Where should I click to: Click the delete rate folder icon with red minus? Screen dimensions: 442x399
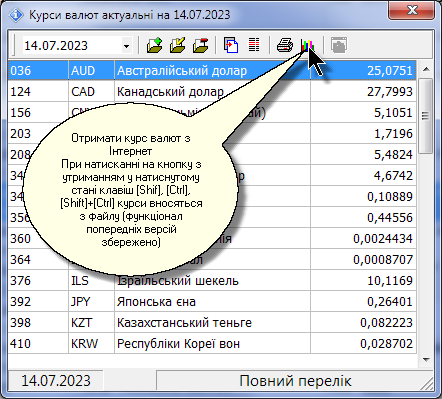click(x=200, y=45)
